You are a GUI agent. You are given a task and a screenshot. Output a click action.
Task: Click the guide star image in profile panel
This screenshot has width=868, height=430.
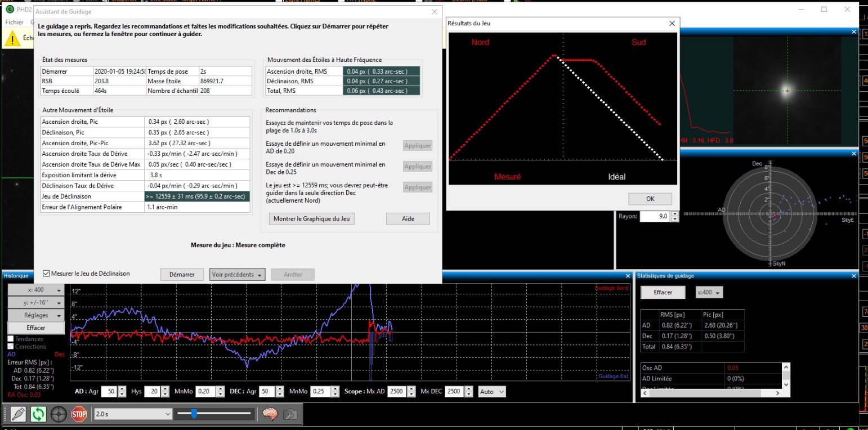coord(787,91)
